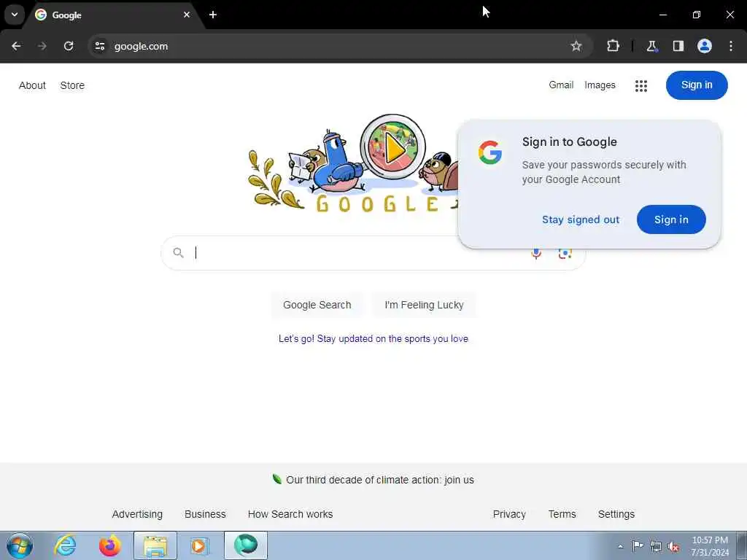Screen dimensions: 747x560
Task: Open the Chrome profile avatar icon
Action: 705,46
